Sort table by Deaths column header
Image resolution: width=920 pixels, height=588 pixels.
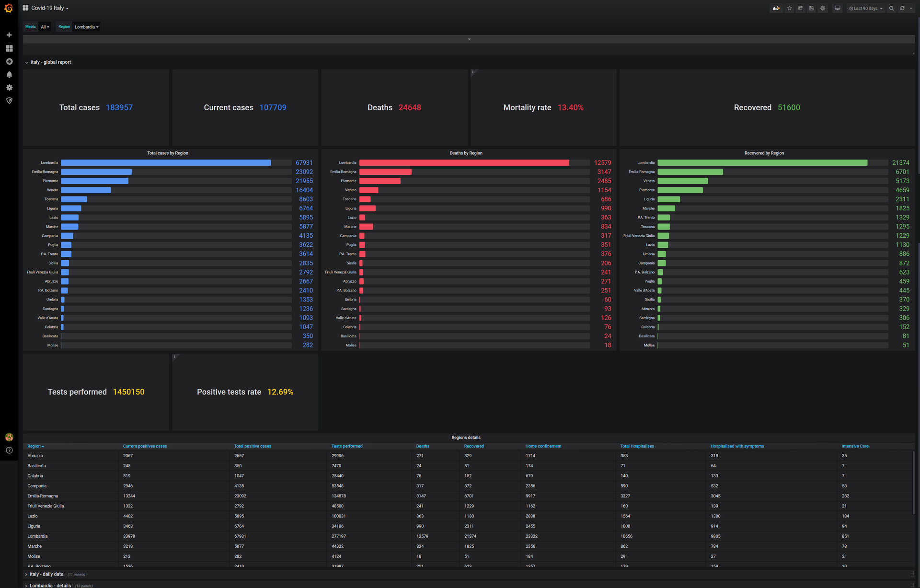423,446
